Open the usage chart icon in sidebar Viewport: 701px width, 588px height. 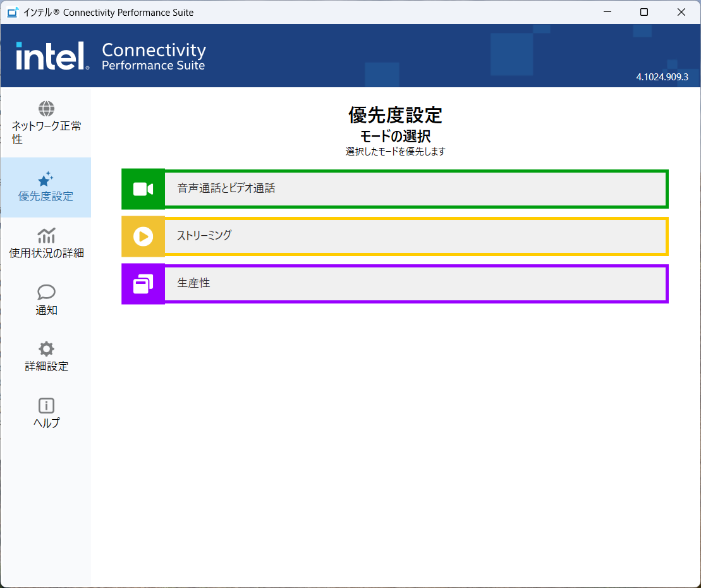[x=46, y=236]
